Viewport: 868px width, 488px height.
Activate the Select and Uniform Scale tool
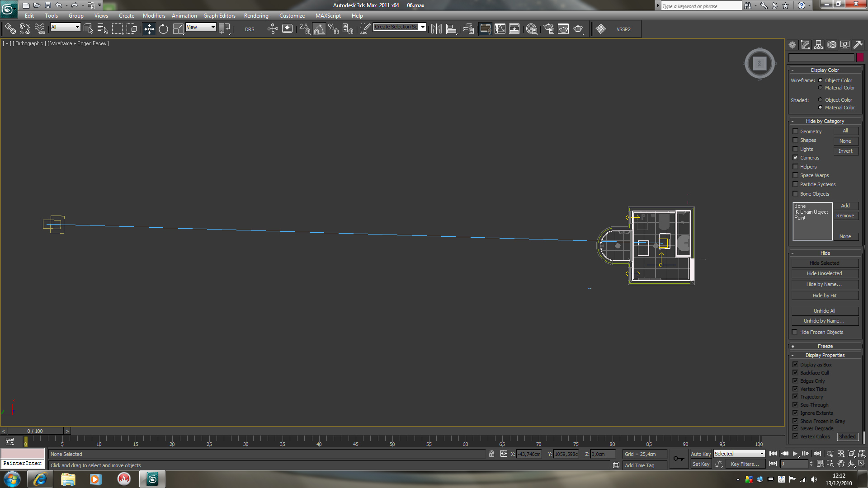click(x=178, y=28)
